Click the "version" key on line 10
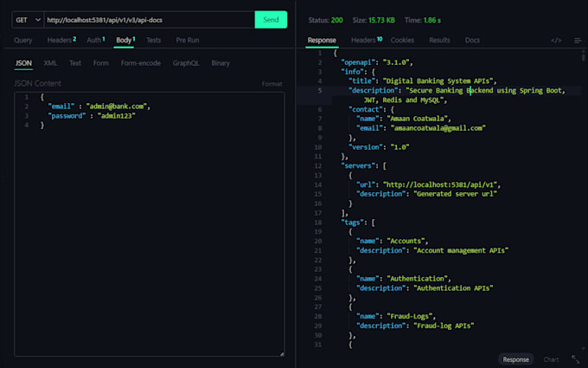The width and height of the screenshot is (588, 368). point(366,147)
